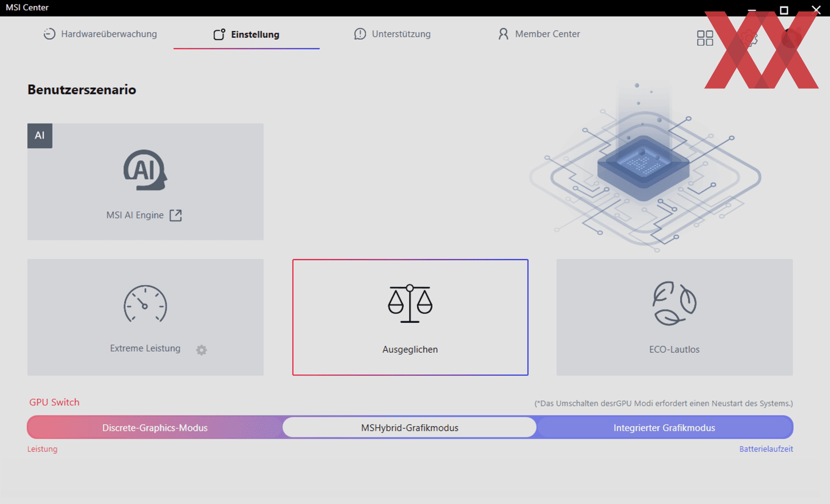This screenshot has height=504, width=830.
Task: Click the Leistung label under GPU switch
Action: coord(42,449)
